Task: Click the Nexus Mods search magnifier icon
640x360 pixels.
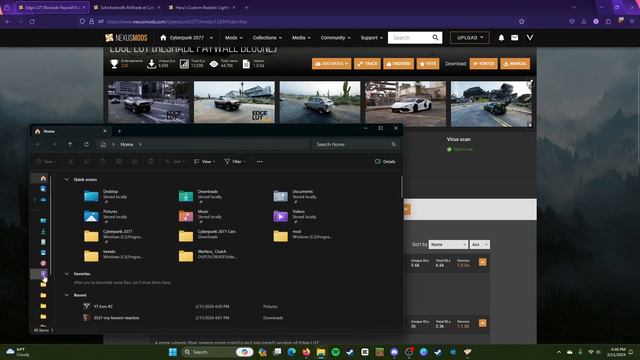Action: pyautogui.click(x=436, y=38)
